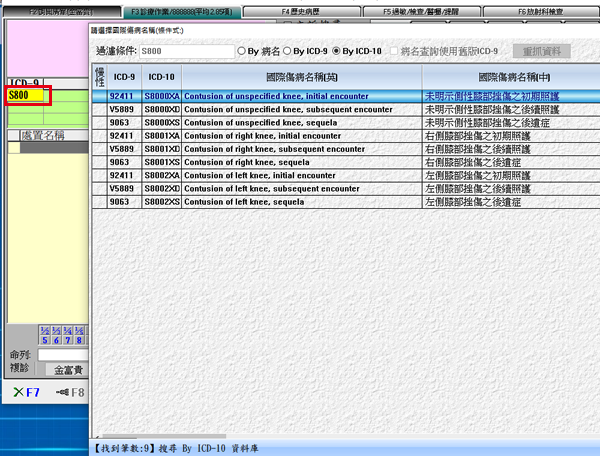Screen dimensions: 600x456
Task: Click the F8 plug icon
Action: (70, 392)
